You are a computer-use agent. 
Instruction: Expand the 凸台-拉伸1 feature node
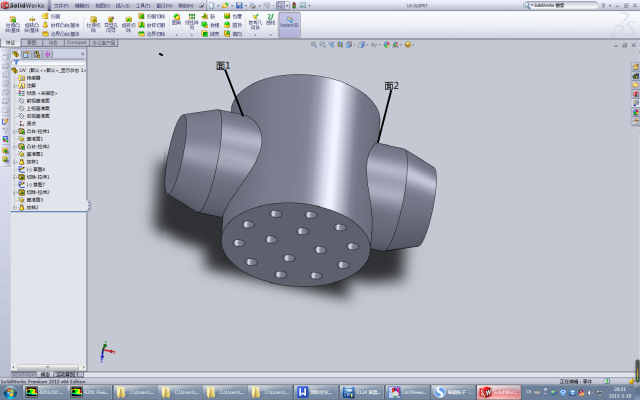coord(14,130)
